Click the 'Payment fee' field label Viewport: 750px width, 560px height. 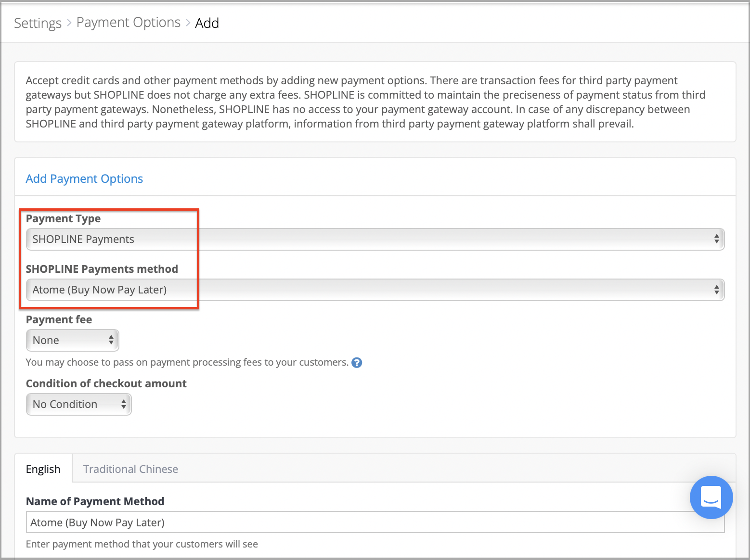pyautogui.click(x=59, y=319)
